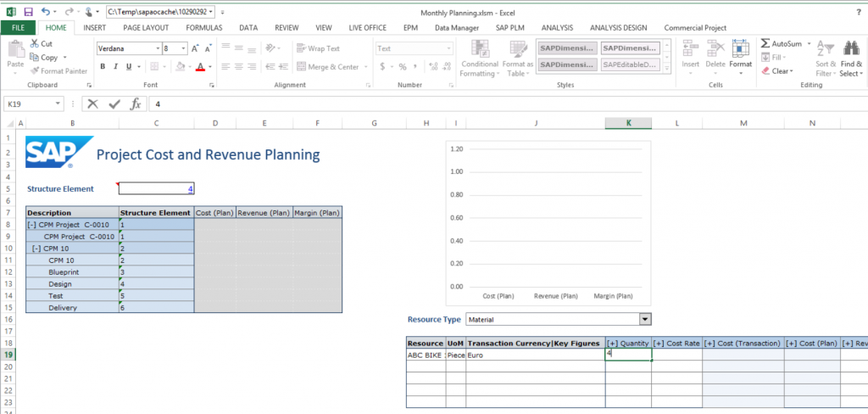Click Wrap Text
The width and height of the screenshot is (868, 414).
click(319, 48)
